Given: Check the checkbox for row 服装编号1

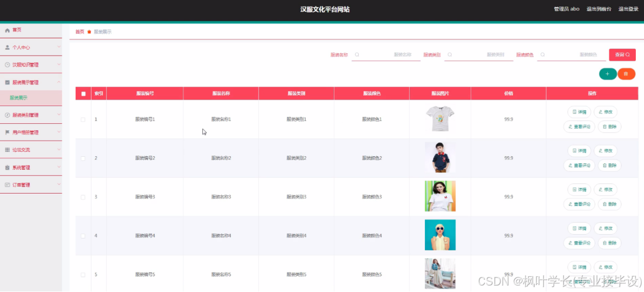Looking at the screenshot, I should (x=83, y=120).
